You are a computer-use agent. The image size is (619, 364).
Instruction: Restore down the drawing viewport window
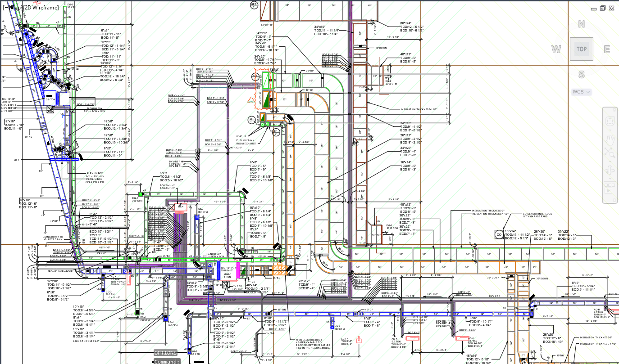[x=603, y=8]
